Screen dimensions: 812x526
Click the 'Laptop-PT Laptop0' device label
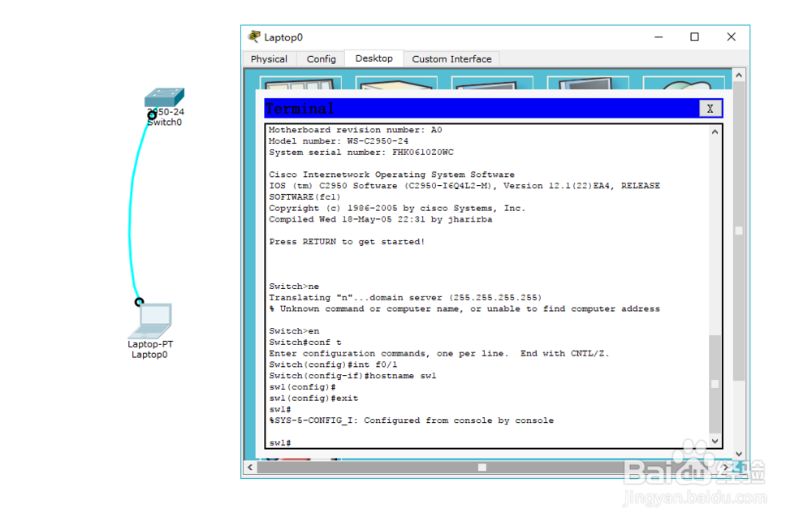150,350
